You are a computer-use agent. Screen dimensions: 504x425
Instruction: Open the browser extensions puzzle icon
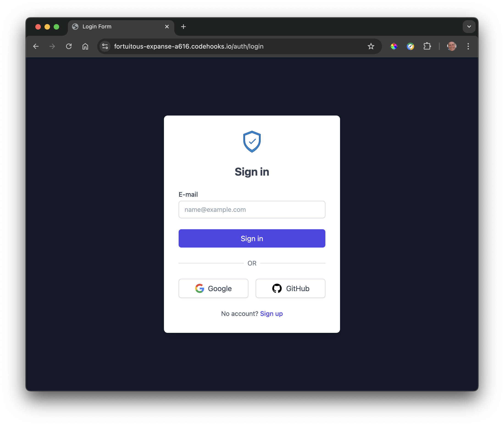pos(427,46)
